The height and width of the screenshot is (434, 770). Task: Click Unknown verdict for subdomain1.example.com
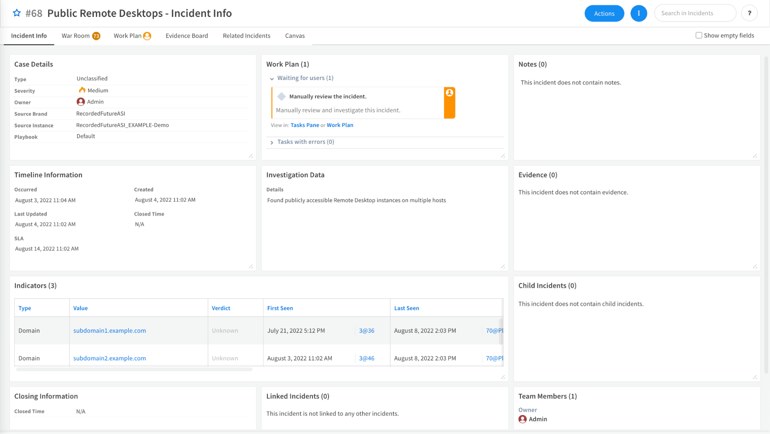pyautogui.click(x=225, y=330)
